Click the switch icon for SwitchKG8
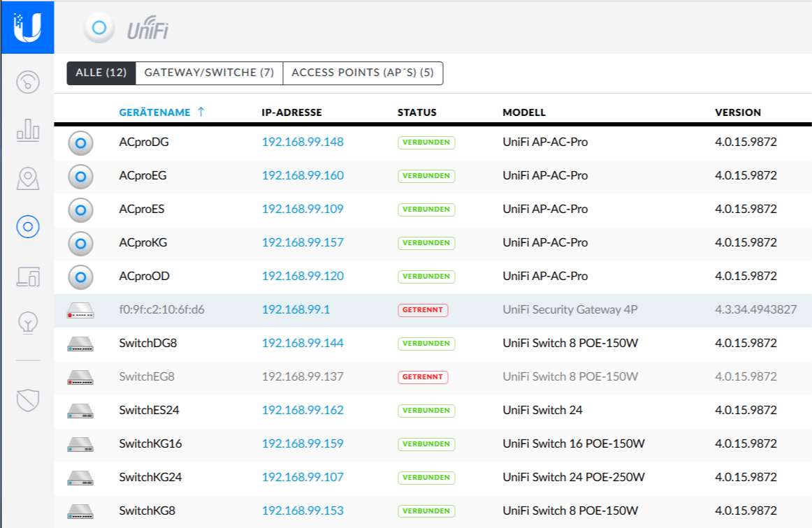Screen dimensions: 812x528 coord(80,512)
